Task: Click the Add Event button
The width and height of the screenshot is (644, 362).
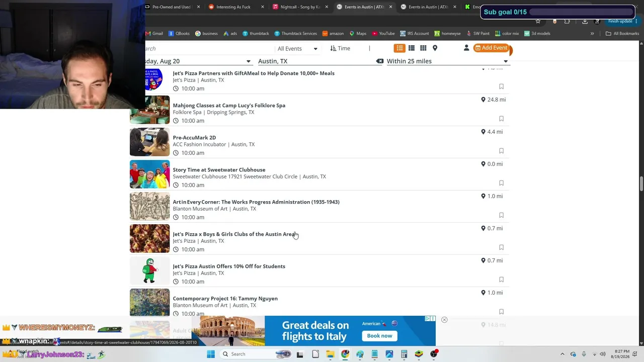Action: coord(492,48)
